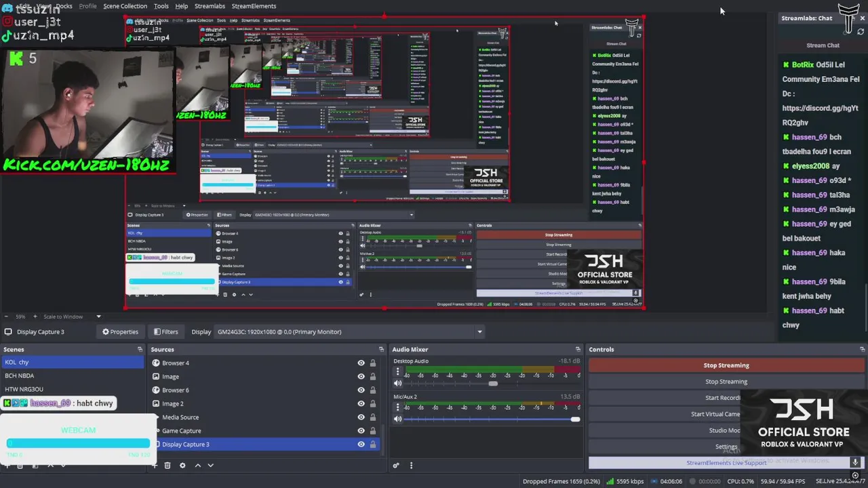Image resolution: width=868 pixels, height=488 pixels.
Task: Lock the Image 2 source
Action: click(x=372, y=403)
